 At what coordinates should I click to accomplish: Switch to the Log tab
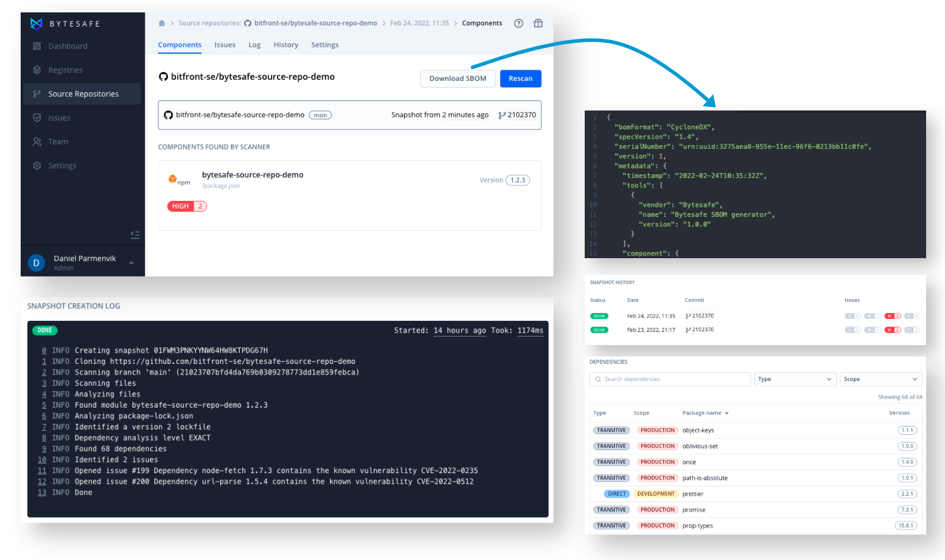[x=255, y=45]
